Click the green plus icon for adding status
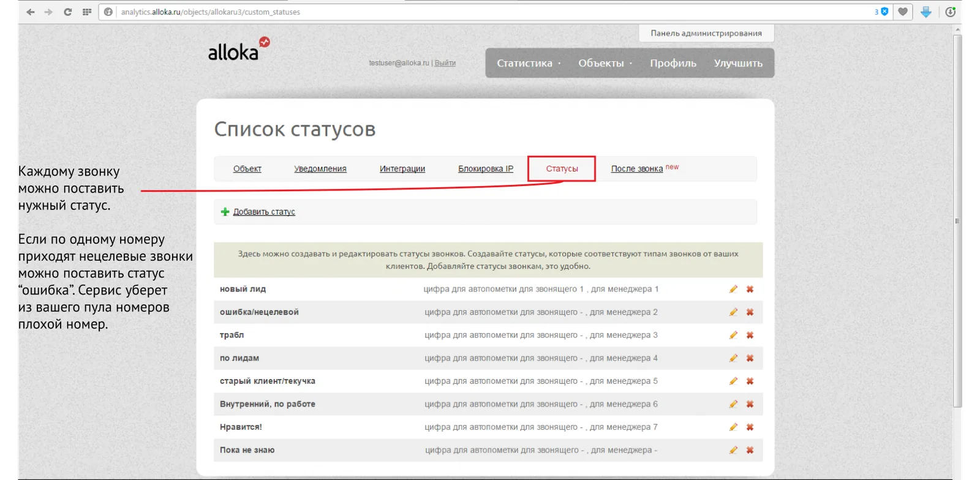The height and width of the screenshot is (480, 980). click(225, 212)
